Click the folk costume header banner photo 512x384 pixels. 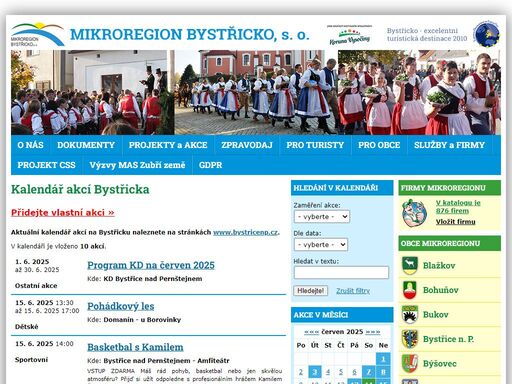[256, 92]
